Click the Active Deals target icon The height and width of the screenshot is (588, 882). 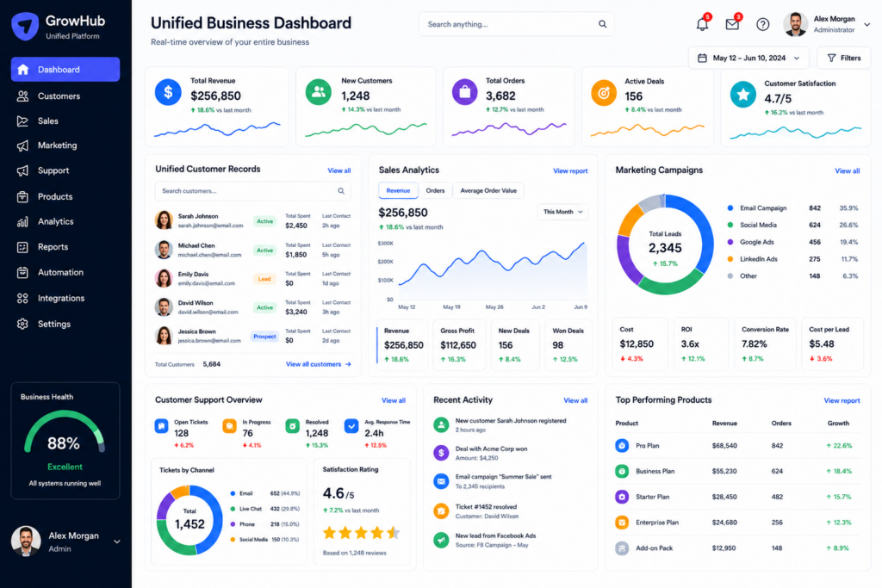[x=604, y=92]
